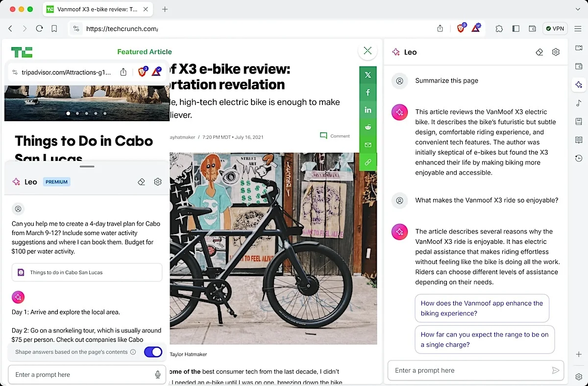Share article on X
Screen dimensions: 588x386
click(368, 75)
